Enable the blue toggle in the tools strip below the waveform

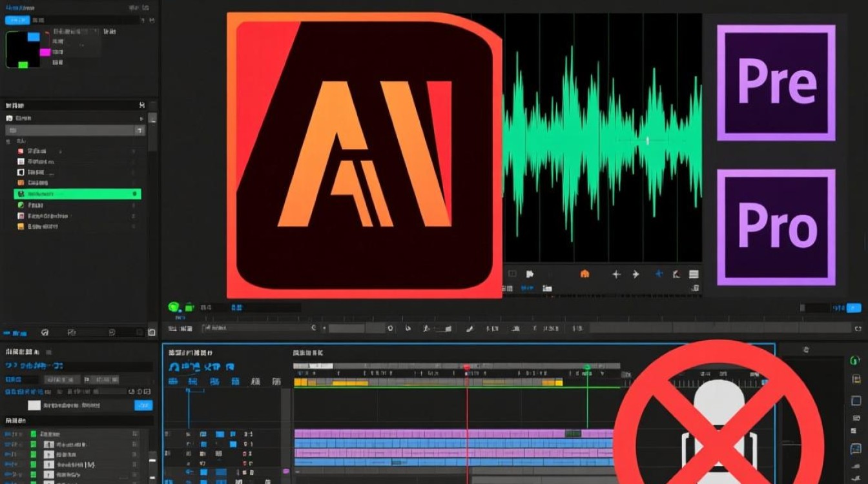point(528,287)
